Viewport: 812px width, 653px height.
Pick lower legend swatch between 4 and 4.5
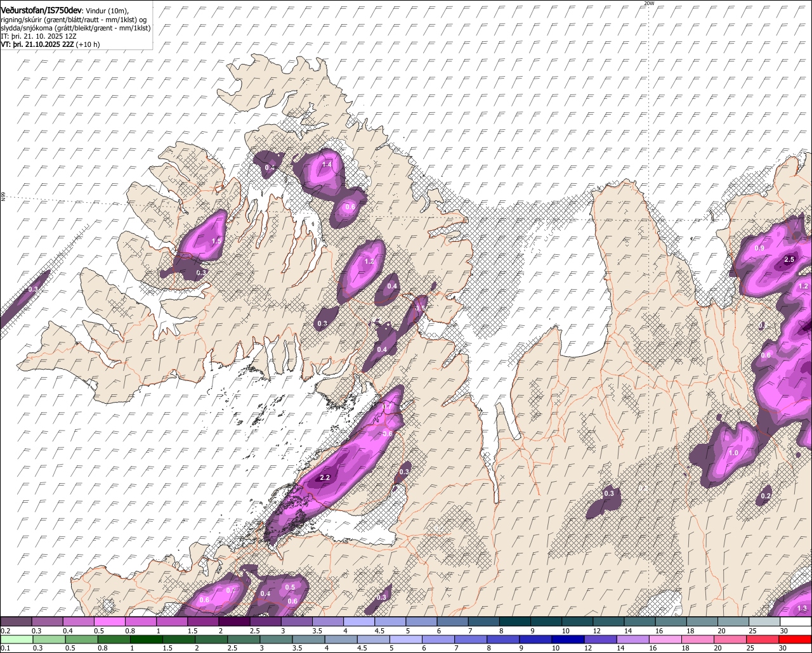(341, 639)
